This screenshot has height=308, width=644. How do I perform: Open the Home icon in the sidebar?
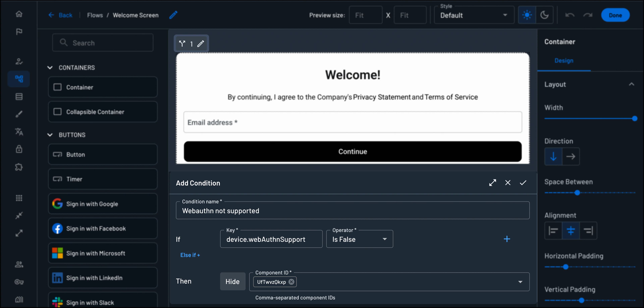19,14
